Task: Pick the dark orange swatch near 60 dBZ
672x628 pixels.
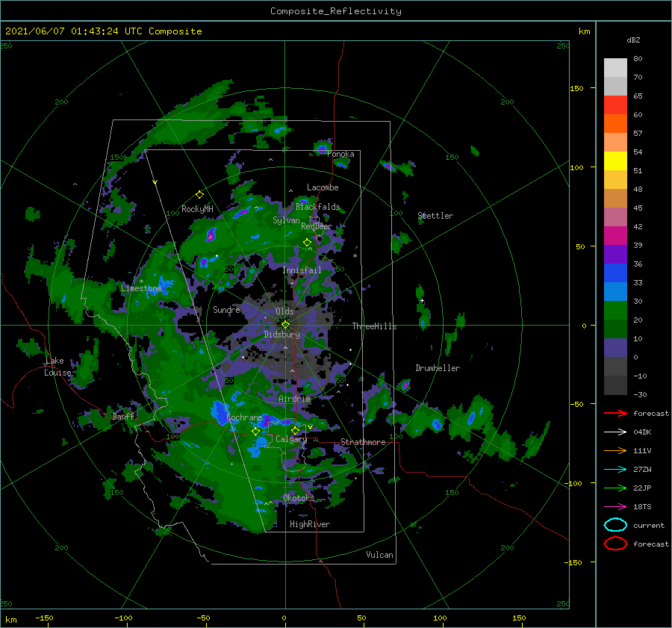Action: (615, 123)
